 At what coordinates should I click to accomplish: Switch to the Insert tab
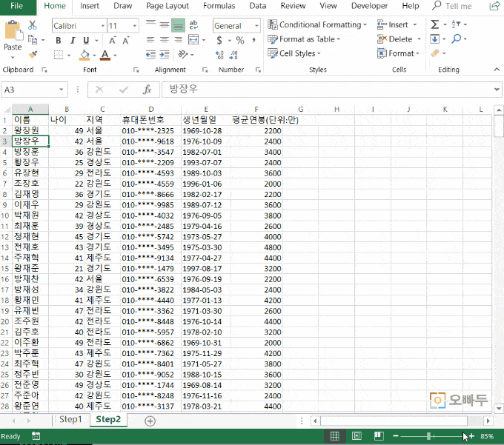90,6
